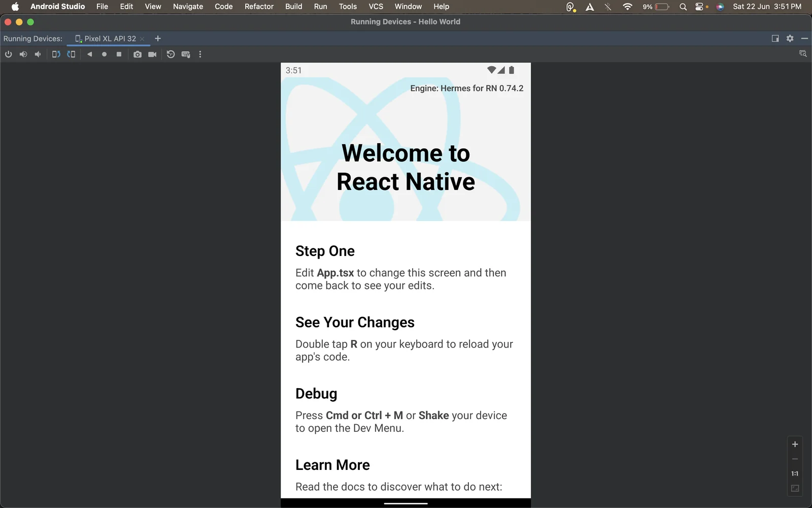This screenshot has height=508, width=812.
Task: Open the Android Studio application menu
Action: (57, 7)
